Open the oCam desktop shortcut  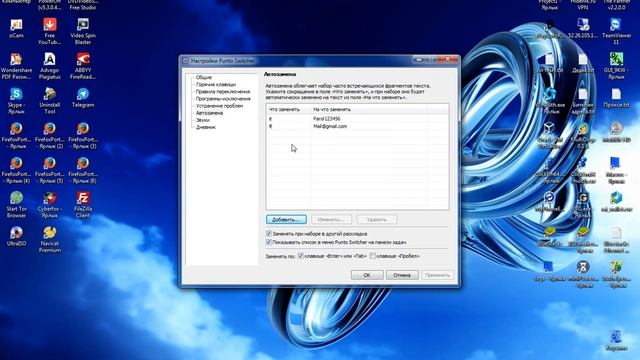click(16, 29)
